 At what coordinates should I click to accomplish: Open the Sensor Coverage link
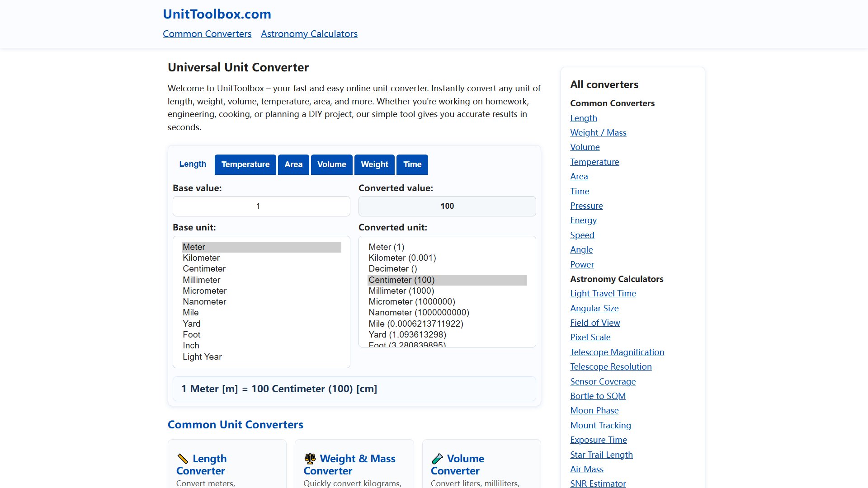click(x=603, y=382)
